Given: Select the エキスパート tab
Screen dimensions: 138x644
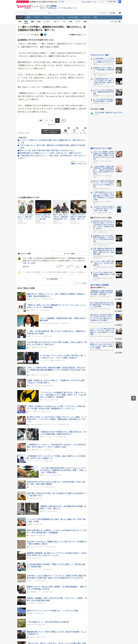Looking at the screenshot, I should click(x=48, y=17).
